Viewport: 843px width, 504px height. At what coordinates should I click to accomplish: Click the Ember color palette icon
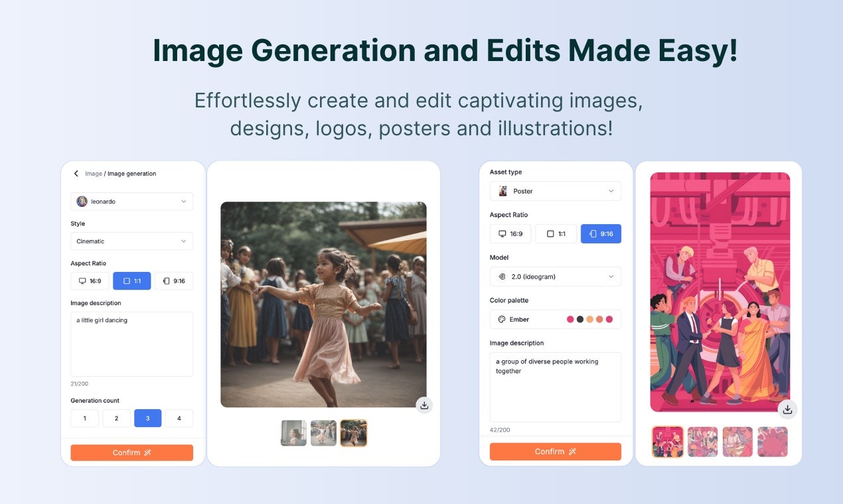[x=502, y=319]
